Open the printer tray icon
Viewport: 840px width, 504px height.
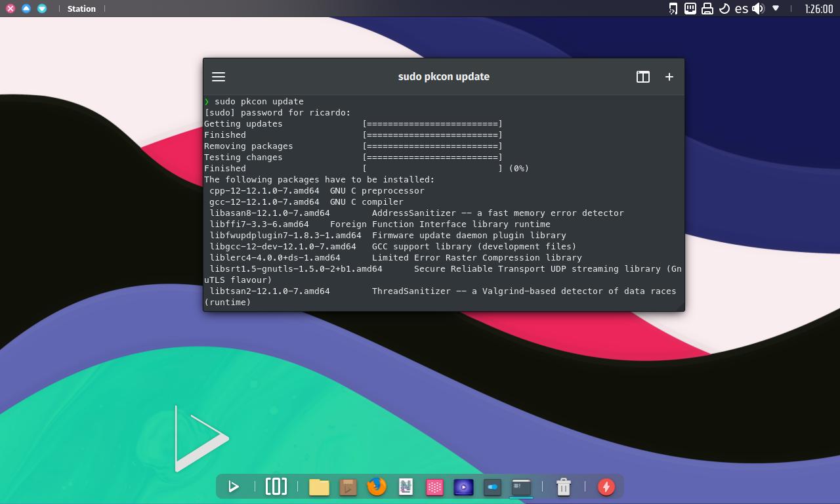(x=707, y=9)
